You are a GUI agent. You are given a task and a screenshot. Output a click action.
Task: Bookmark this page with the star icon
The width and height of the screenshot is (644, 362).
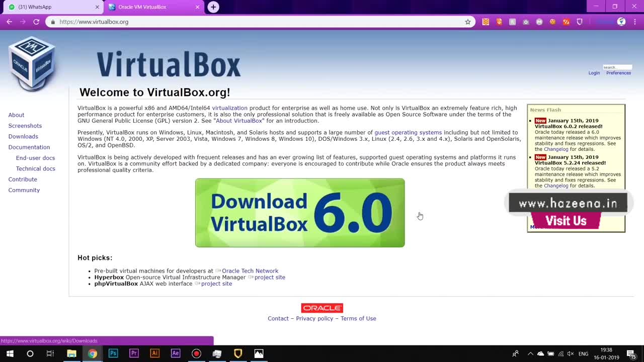click(x=468, y=22)
